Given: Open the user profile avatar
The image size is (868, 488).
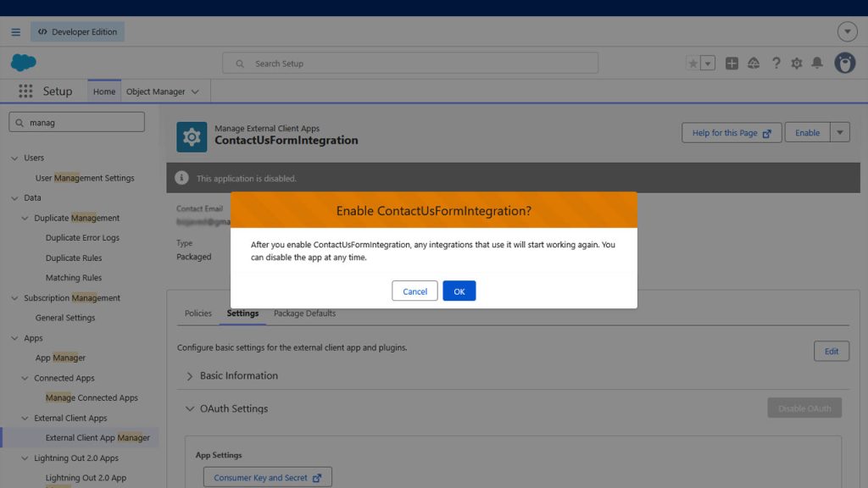Looking at the screenshot, I should point(845,63).
